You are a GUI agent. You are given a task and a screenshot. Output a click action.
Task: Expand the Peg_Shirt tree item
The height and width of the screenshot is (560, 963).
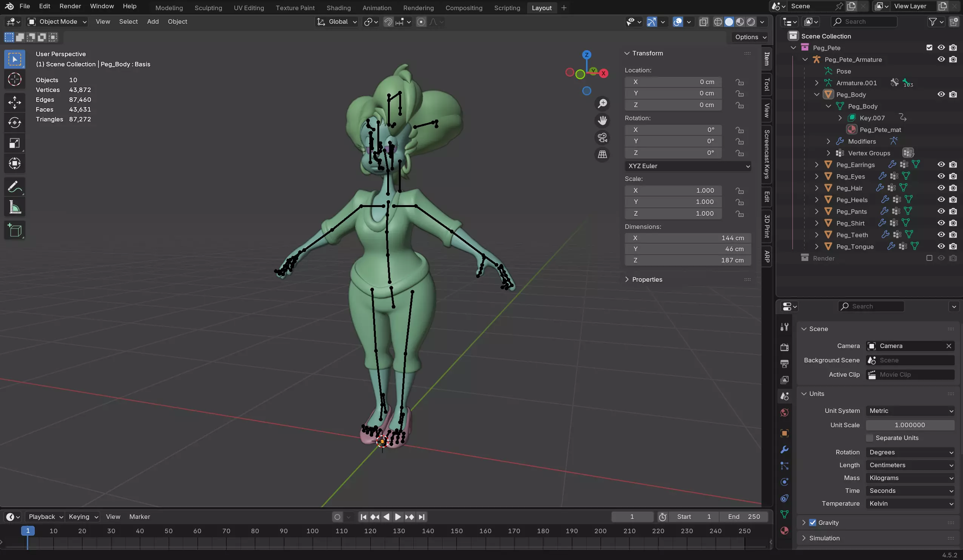pos(817,223)
